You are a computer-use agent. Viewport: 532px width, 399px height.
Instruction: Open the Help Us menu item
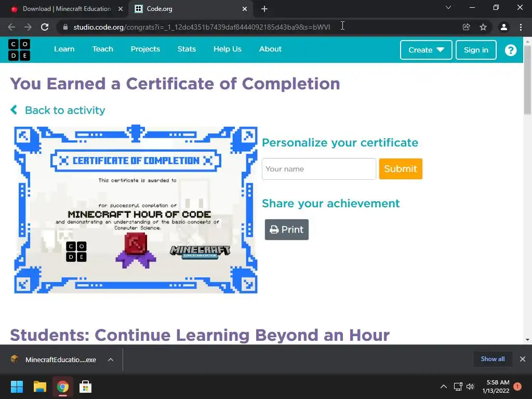point(228,49)
